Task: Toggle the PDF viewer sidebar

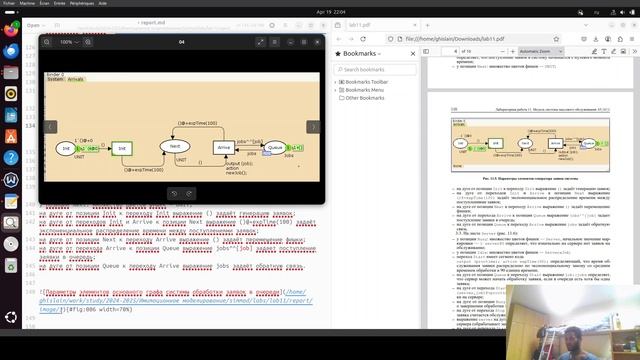Action: coord(426,51)
